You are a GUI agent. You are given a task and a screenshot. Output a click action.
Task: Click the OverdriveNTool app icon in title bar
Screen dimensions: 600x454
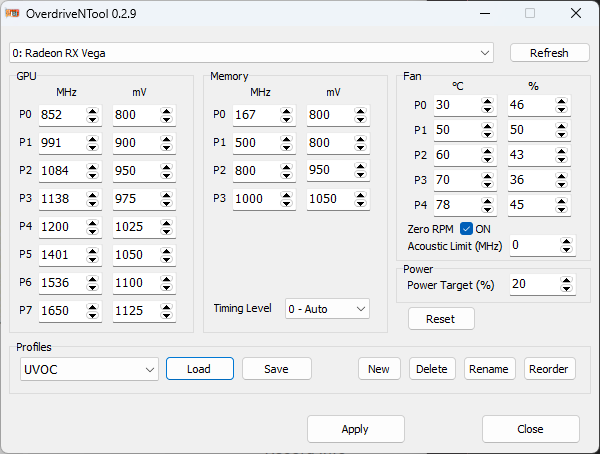pos(12,13)
